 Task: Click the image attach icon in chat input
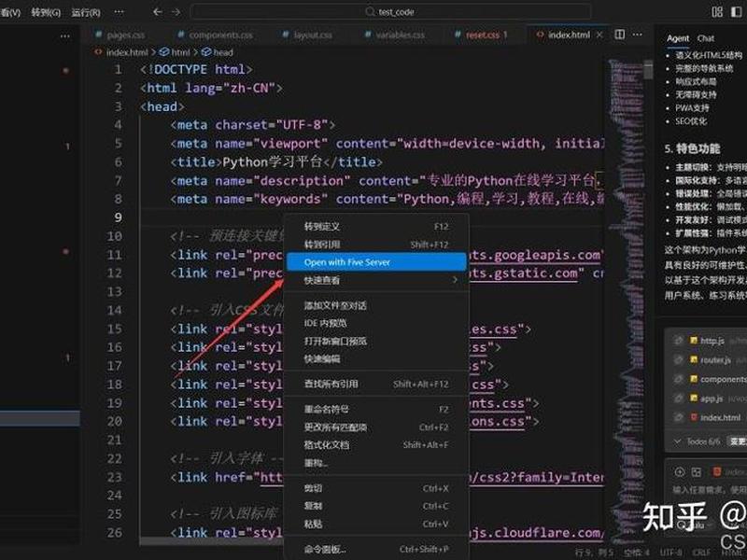pos(697,472)
